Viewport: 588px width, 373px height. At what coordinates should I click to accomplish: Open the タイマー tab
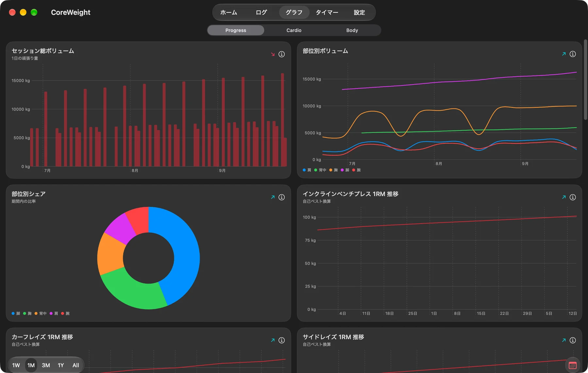(327, 12)
